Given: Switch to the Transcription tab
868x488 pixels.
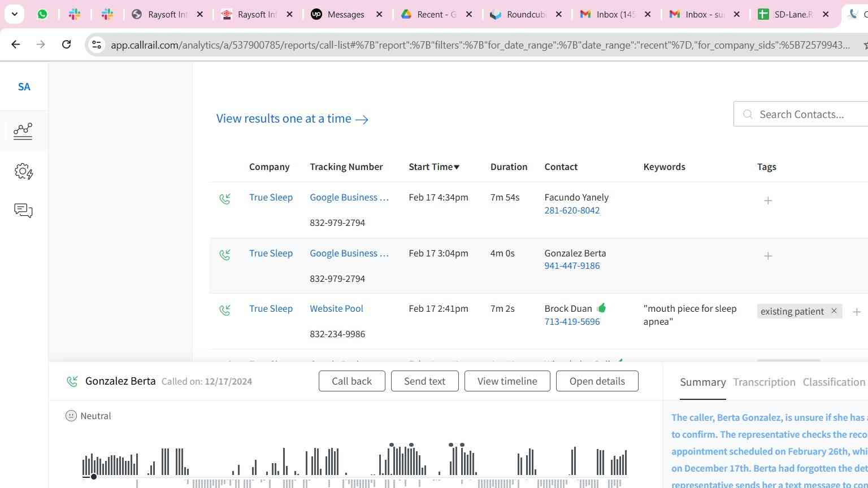Looking at the screenshot, I should pyautogui.click(x=764, y=382).
